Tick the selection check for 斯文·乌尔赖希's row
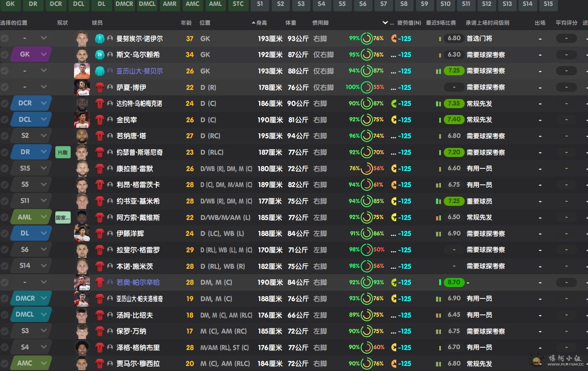This screenshot has width=588, height=371. [5, 55]
